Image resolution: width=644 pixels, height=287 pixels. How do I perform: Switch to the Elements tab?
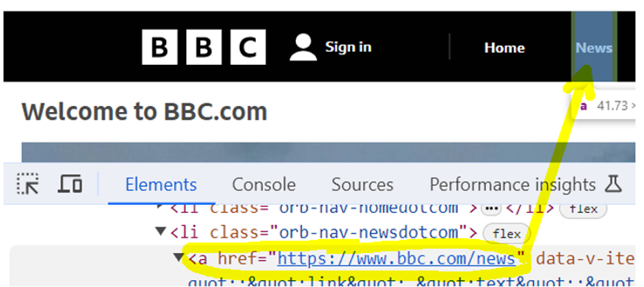pyautogui.click(x=161, y=184)
